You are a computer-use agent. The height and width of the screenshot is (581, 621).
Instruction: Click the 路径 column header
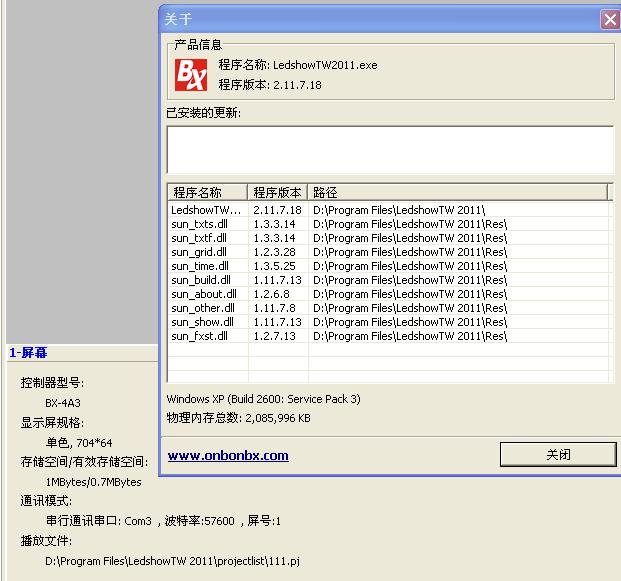click(457, 192)
